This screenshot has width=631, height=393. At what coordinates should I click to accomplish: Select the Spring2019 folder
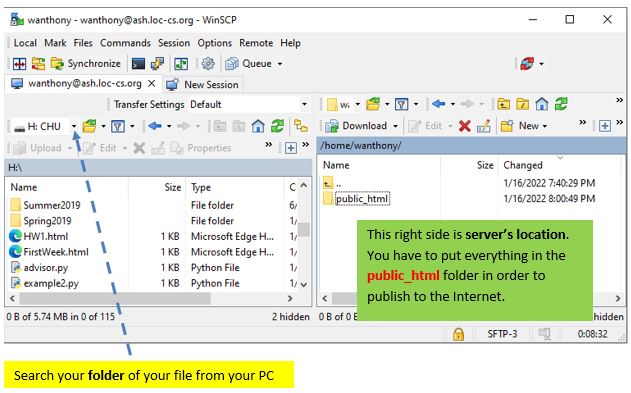[47, 221]
